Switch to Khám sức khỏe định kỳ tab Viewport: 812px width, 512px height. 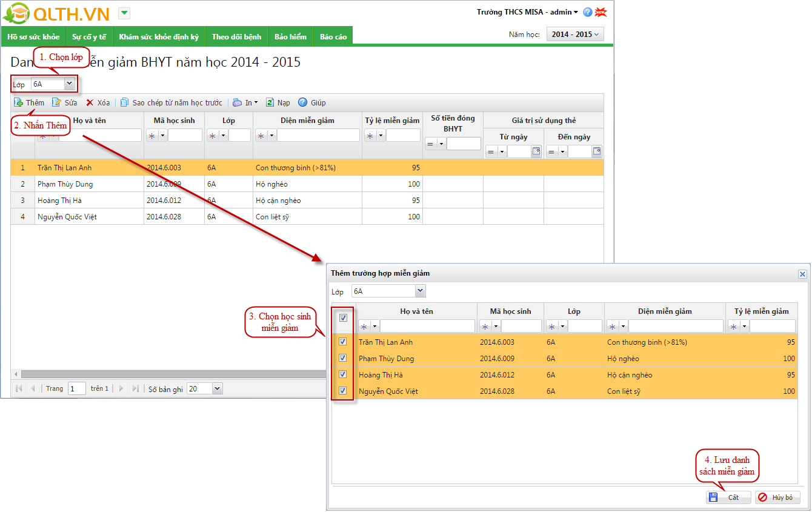tap(159, 36)
